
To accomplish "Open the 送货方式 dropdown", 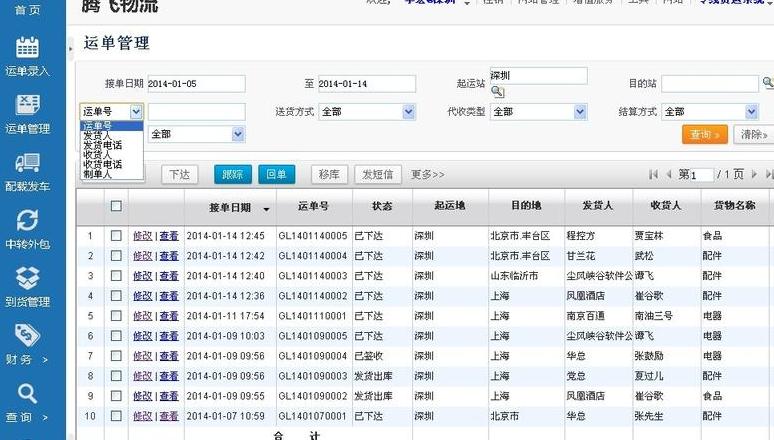I will click(367, 112).
